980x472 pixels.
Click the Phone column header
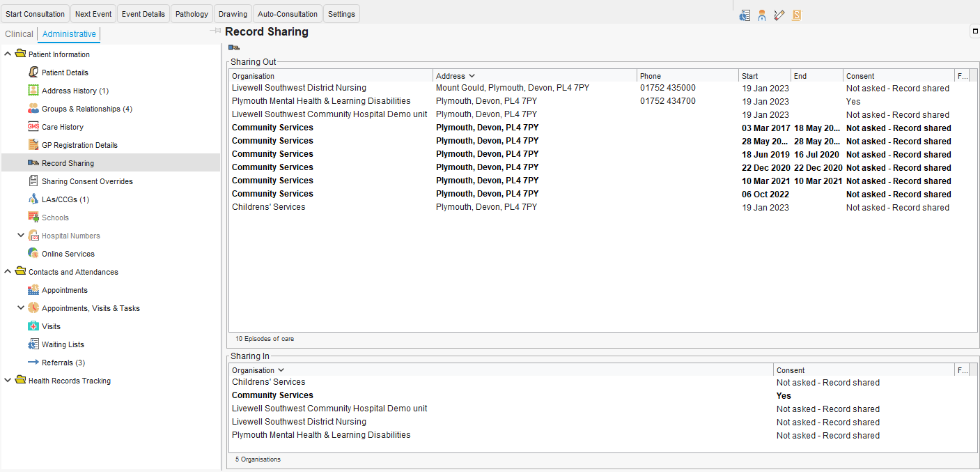[x=687, y=76]
